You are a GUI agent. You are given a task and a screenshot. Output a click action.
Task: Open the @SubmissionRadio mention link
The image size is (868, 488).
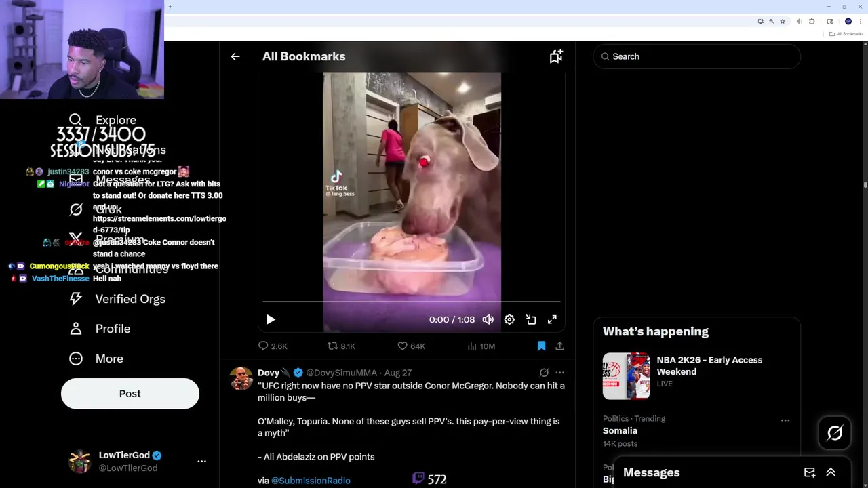click(311, 481)
